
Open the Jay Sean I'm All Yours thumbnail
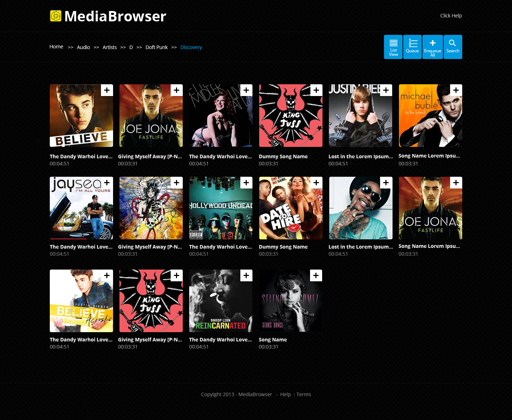[x=81, y=208]
